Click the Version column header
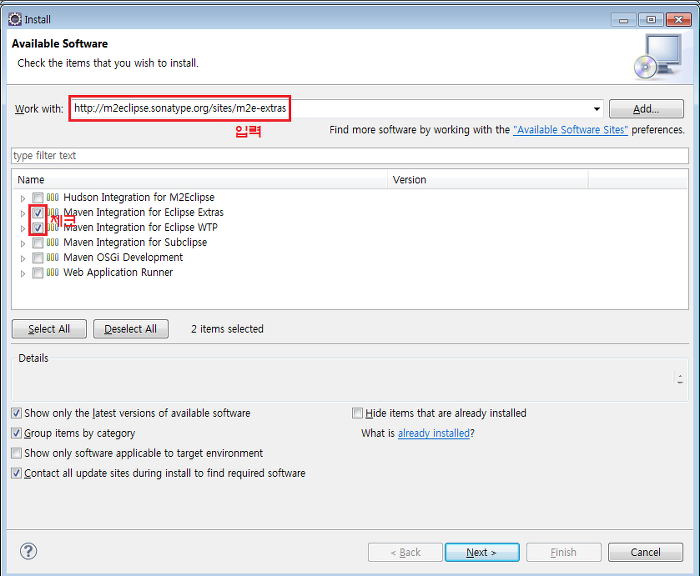The height and width of the screenshot is (576, 700). click(x=487, y=180)
